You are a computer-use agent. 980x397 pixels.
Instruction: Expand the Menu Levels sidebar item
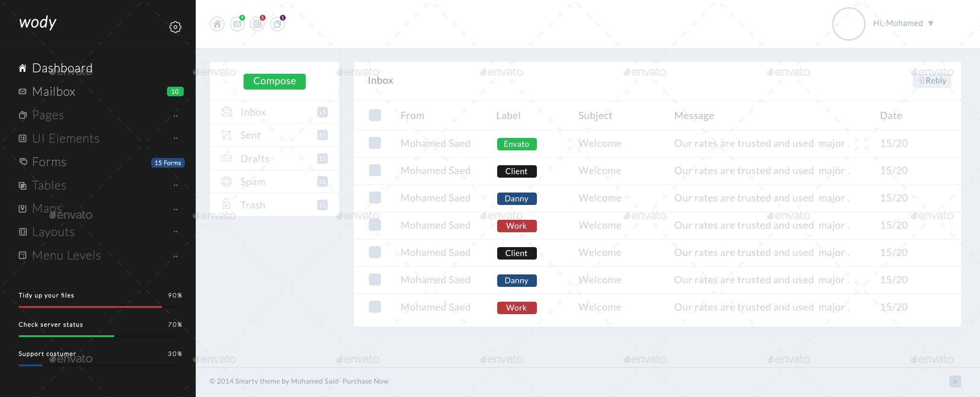pyautogui.click(x=66, y=256)
